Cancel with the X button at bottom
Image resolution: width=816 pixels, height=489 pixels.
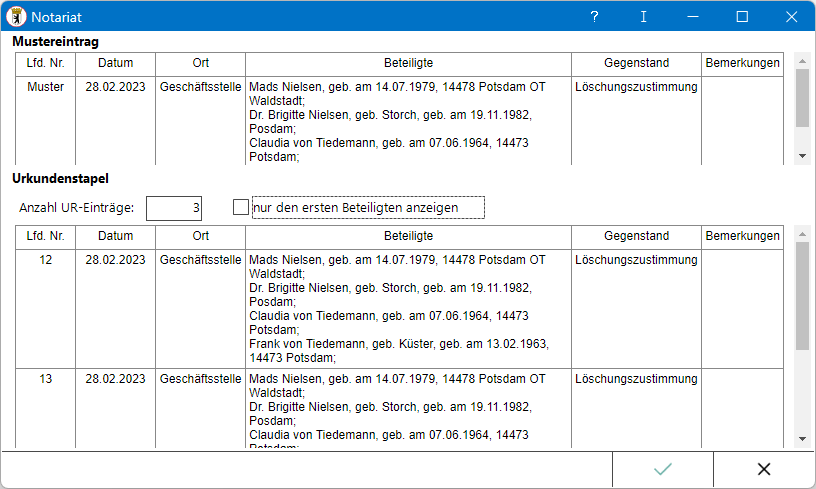[x=763, y=469]
